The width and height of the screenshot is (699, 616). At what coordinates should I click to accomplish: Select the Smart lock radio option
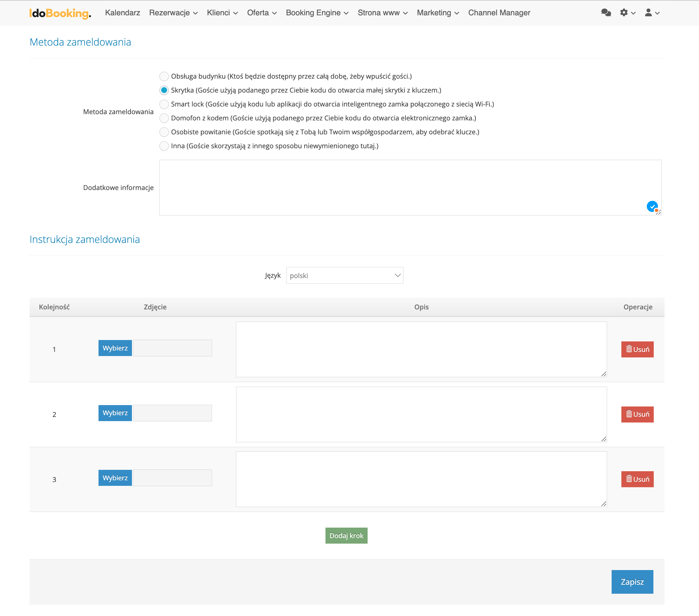point(164,104)
